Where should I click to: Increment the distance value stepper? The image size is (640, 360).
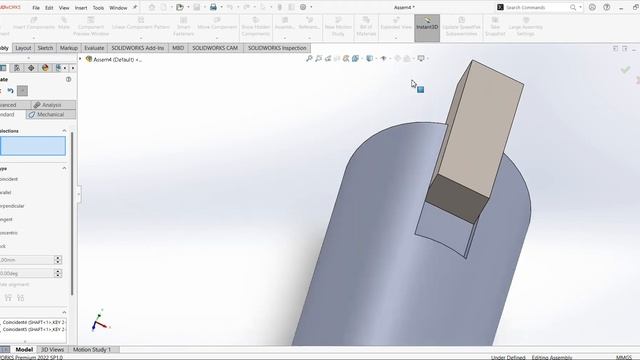[58, 258]
